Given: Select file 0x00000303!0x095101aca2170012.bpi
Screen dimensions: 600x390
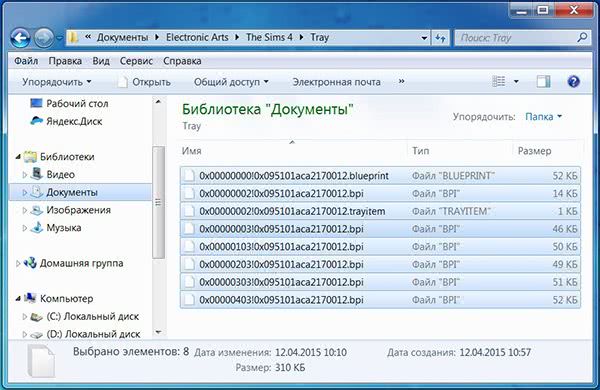Looking at the screenshot, I should pyautogui.click(x=380, y=282).
